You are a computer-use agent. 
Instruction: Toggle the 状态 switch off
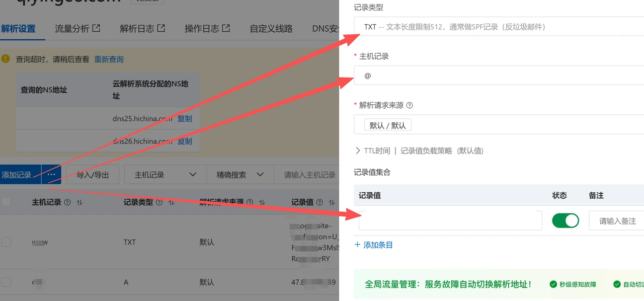[x=566, y=220]
